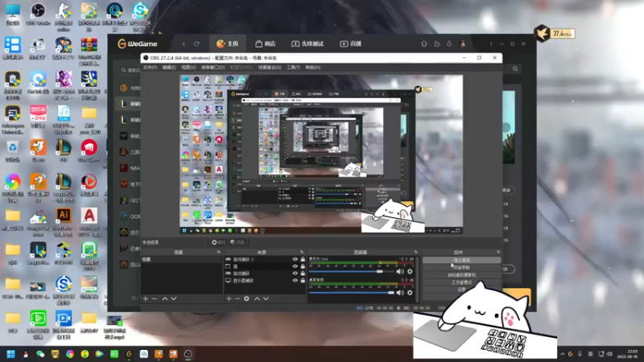Toggle visibility of source ending in 2
The image size is (644, 362).
(x=295, y=259)
